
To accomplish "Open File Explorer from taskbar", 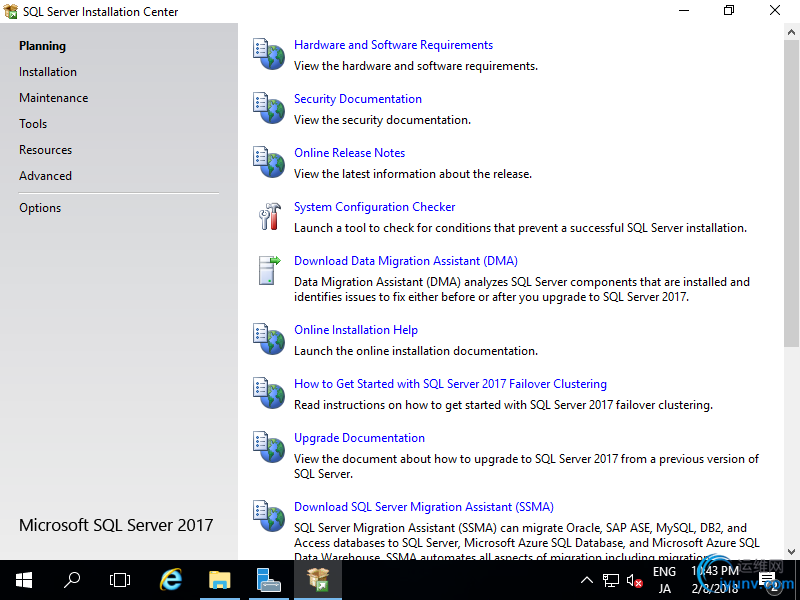I will pos(220,580).
